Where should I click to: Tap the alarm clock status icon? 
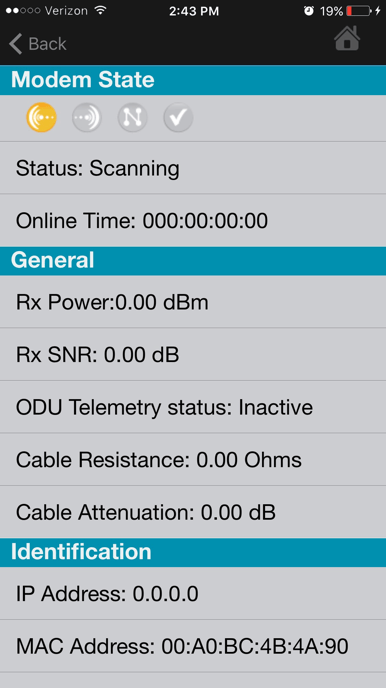309,11
